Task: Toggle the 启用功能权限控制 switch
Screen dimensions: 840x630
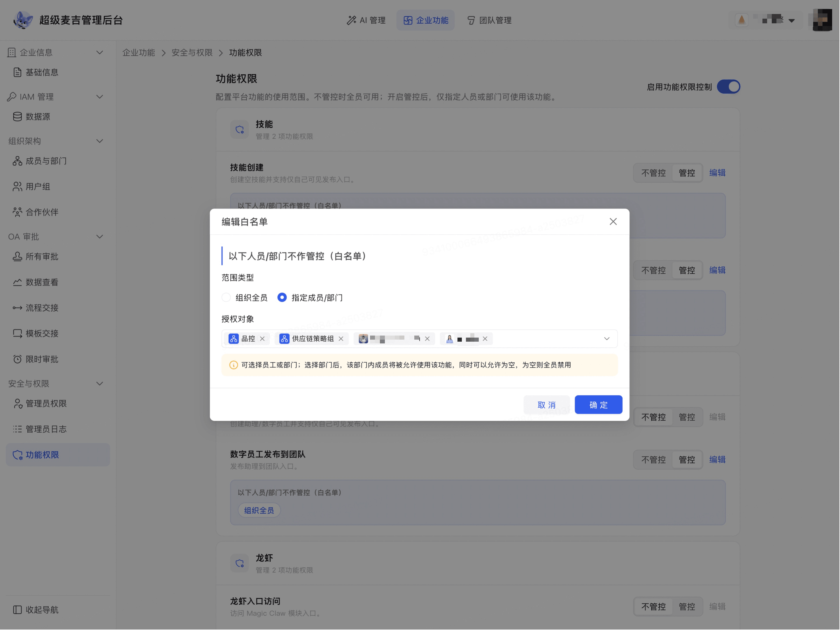Action: coord(729,87)
